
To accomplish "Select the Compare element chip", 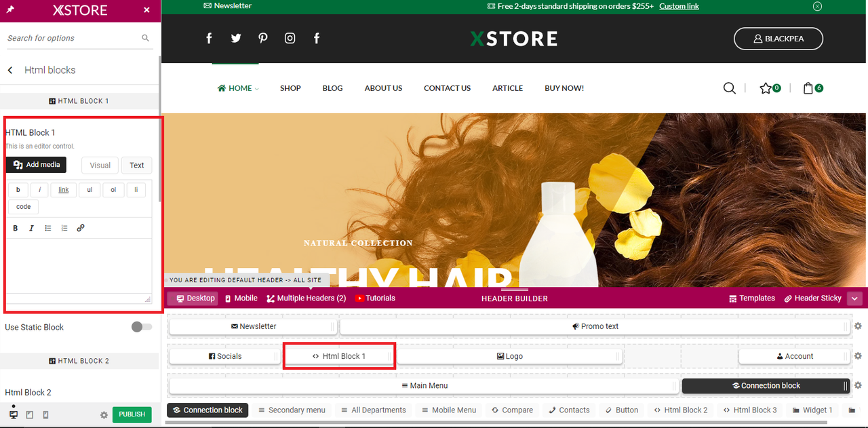I will click(512, 410).
